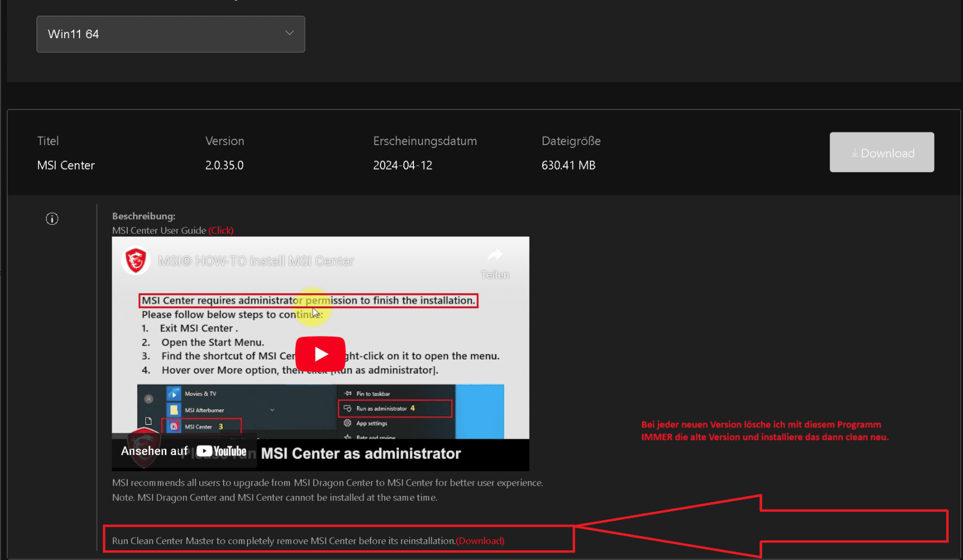This screenshot has height=560, width=963.
Task: Select the file size 630.41 MB
Action: [x=568, y=165]
